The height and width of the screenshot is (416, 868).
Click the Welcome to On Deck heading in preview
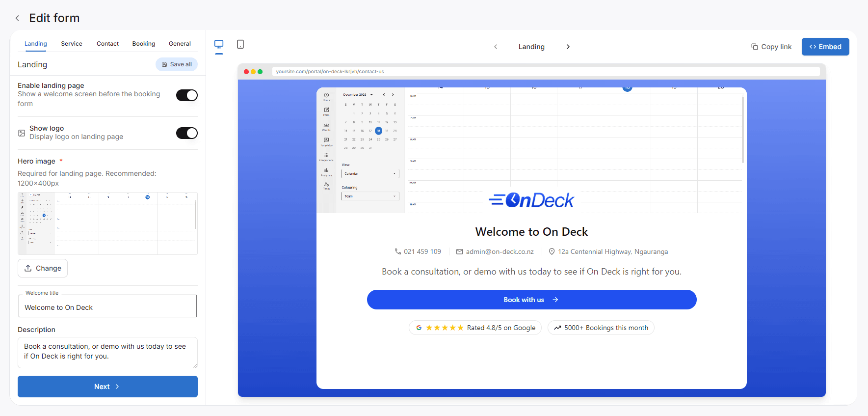[x=531, y=232]
